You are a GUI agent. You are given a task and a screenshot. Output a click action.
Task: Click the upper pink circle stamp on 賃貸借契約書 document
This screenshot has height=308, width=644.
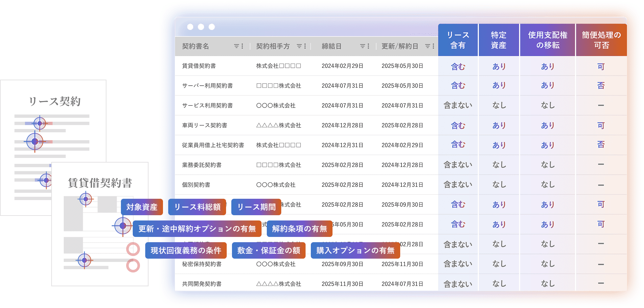tap(133, 249)
